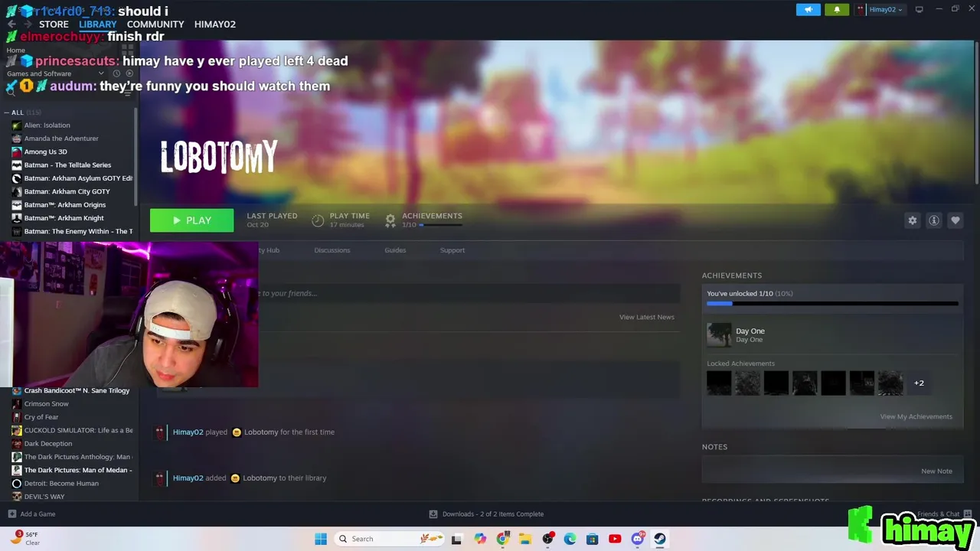Open Guides tab for Lobotomy
This screenshot has width=980, height=551.
click(x=395, y=250)
